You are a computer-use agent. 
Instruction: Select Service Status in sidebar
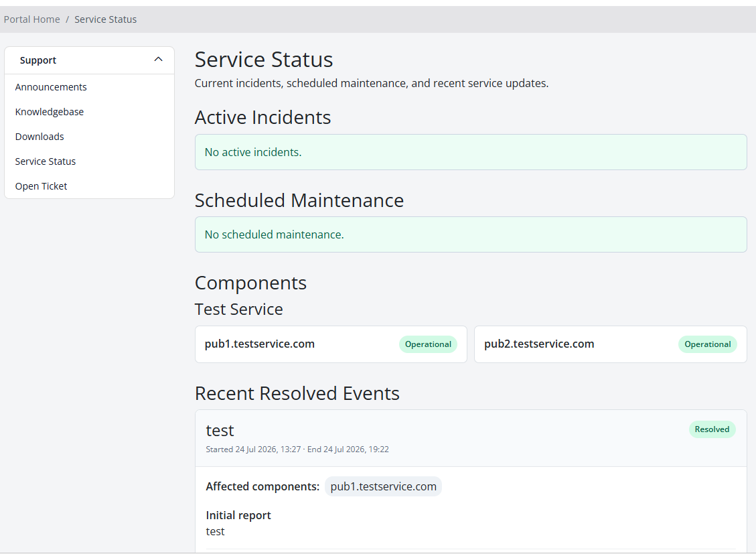coord(46,161)
